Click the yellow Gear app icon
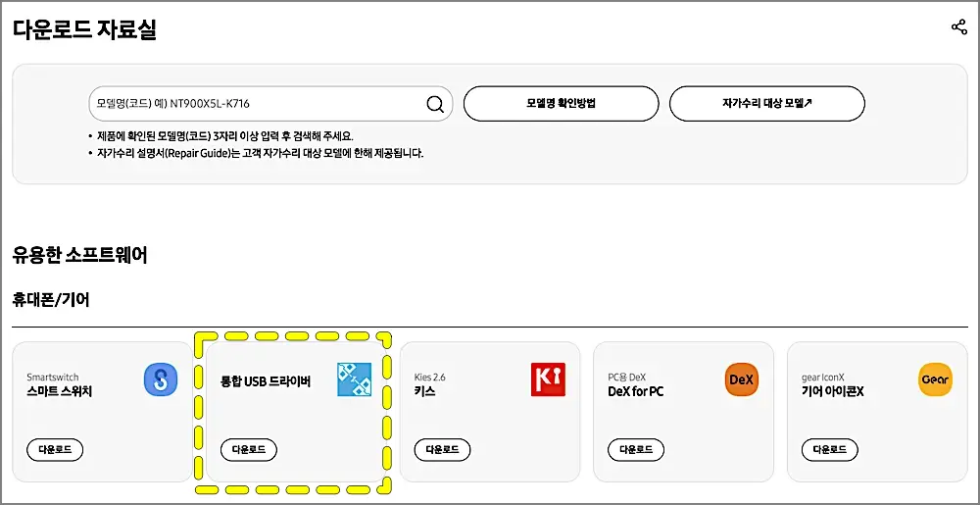The image size is (980, 505). (x=936, y=379)
